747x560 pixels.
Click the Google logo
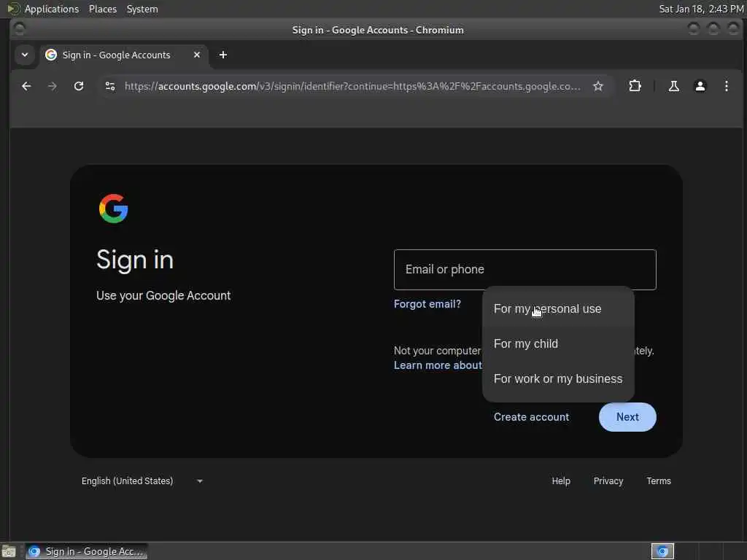pyautogui.click(x=113, y=208)
